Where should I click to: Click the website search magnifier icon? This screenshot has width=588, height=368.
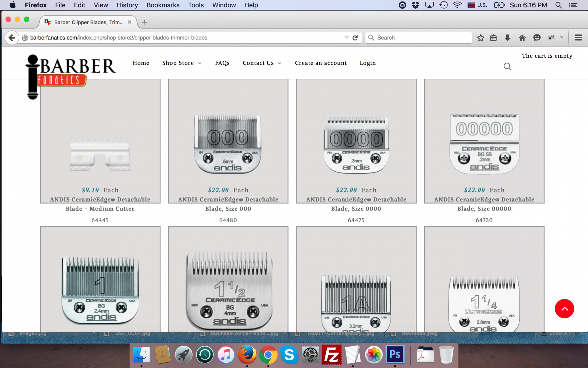[x=507, y=67]
